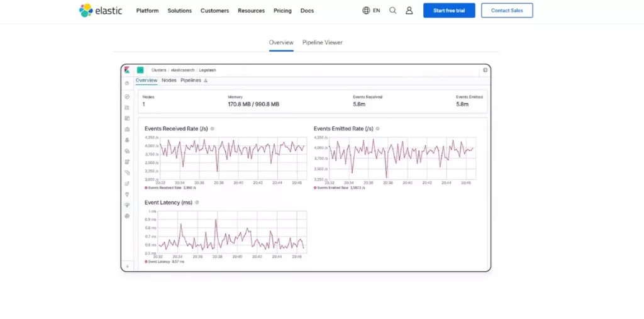Click info icon beside Events Received Rate
Viewport: 644px width, 319px height.
pos(213,128)
